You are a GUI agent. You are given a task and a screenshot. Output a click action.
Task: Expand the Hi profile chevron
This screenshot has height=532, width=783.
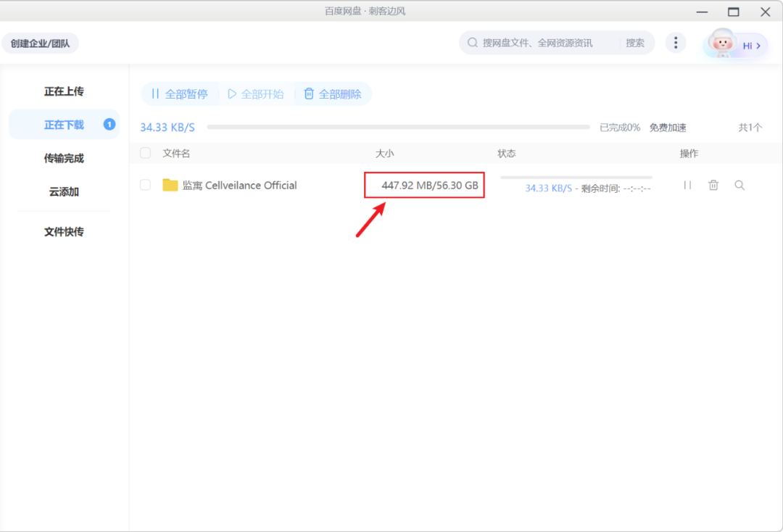(758, 46)
